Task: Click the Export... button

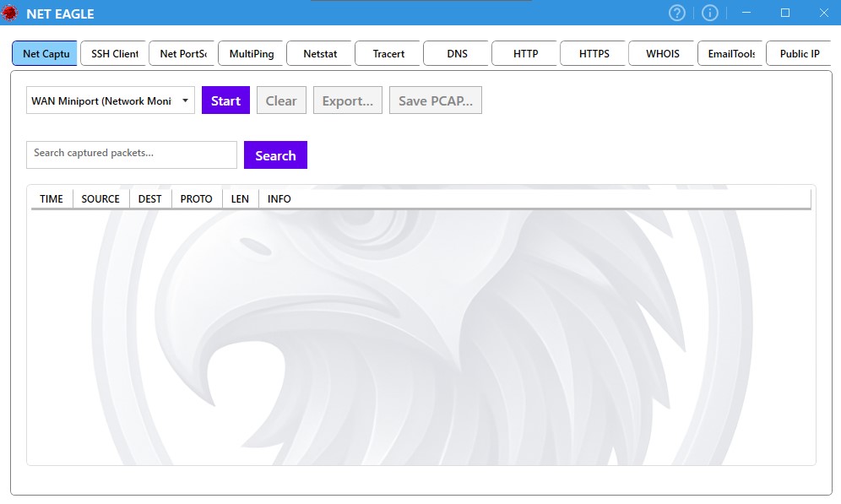Action: pyautogui.click(x=347, y=100)
